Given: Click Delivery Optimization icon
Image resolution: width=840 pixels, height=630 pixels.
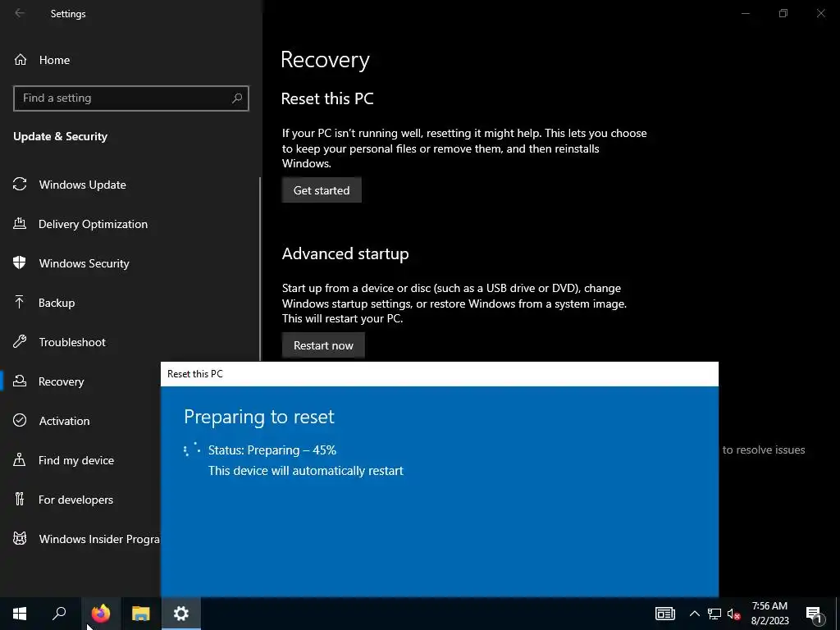Looking at the screenshot, I should click(20, 223).
